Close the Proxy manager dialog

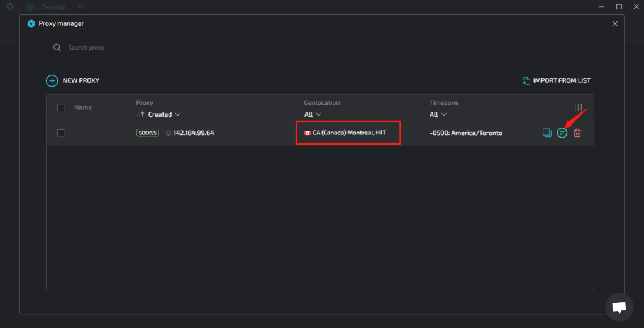point(615,23)
